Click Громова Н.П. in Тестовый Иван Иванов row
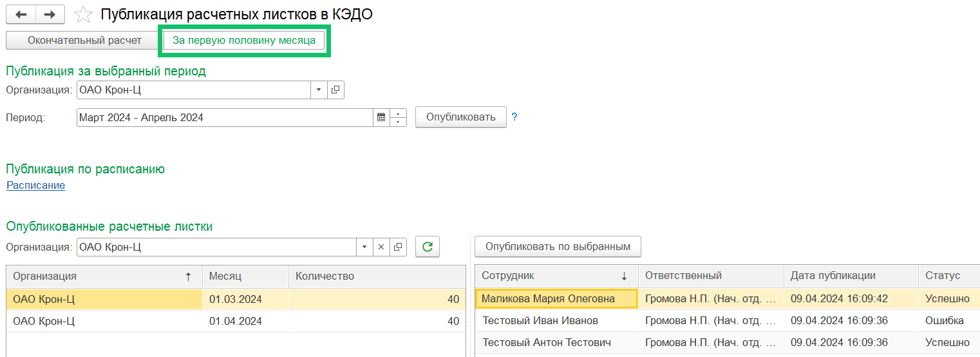The width and height of the screenshot is (980, 357). (711, 321)
